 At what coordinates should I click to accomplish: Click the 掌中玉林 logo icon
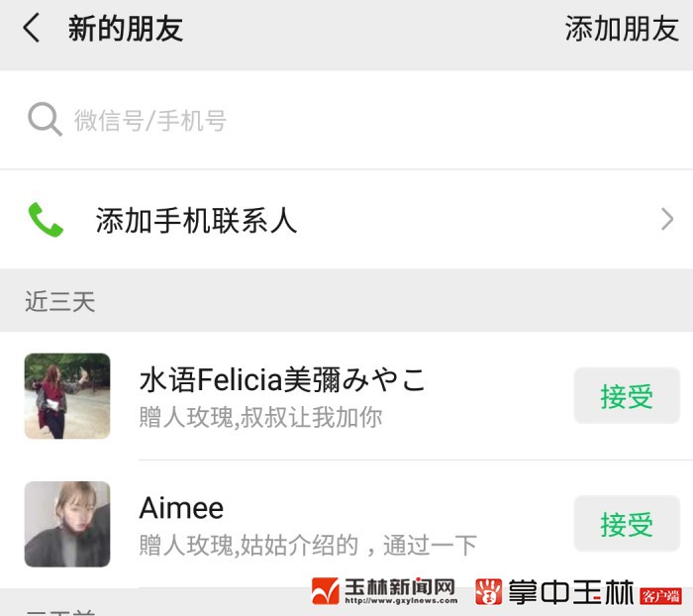tap(489, 592)
